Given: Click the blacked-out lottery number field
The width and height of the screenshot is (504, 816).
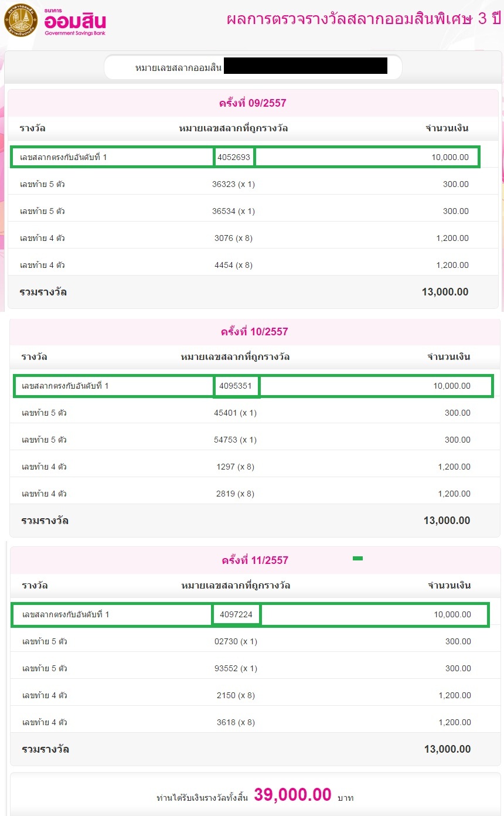Looking at the screenshot, I should [305, 66].
